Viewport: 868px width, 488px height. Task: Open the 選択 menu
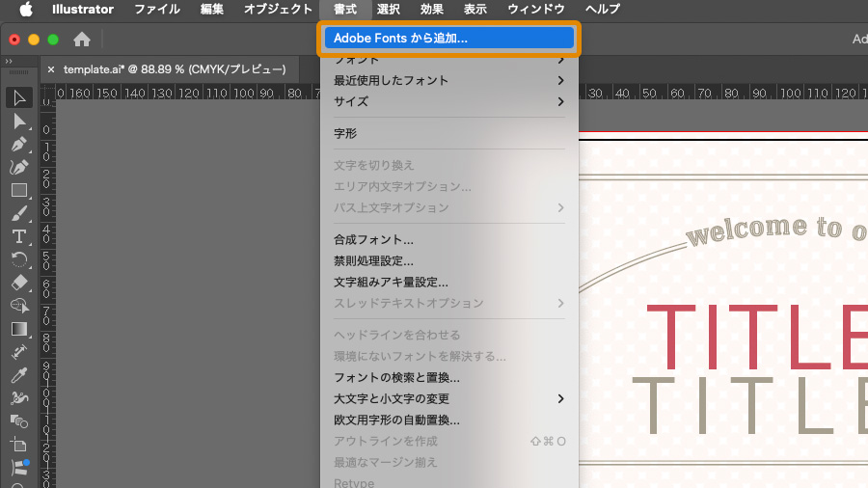pos(389,9)
